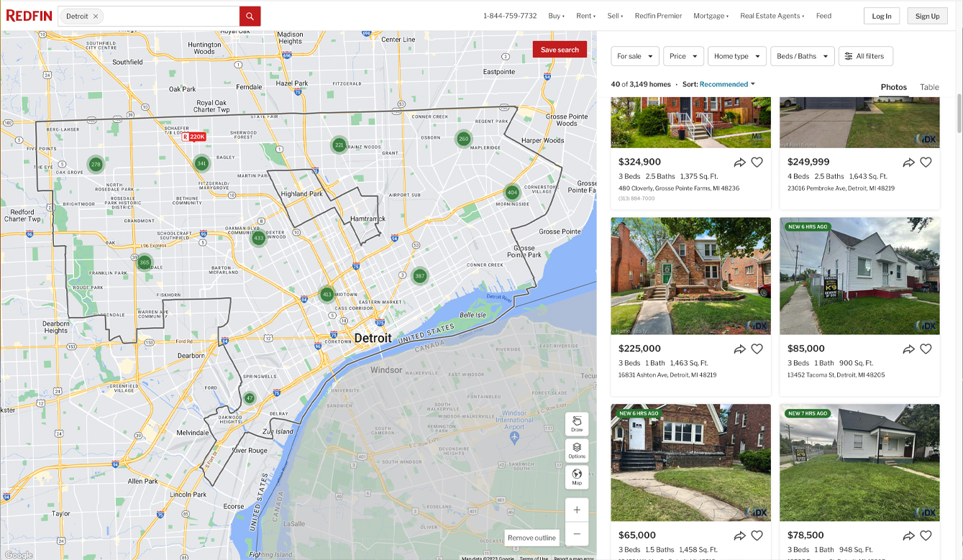Expand the Sell menu
The width and height of the screenshot is (963, 560).
pos(615,16)
